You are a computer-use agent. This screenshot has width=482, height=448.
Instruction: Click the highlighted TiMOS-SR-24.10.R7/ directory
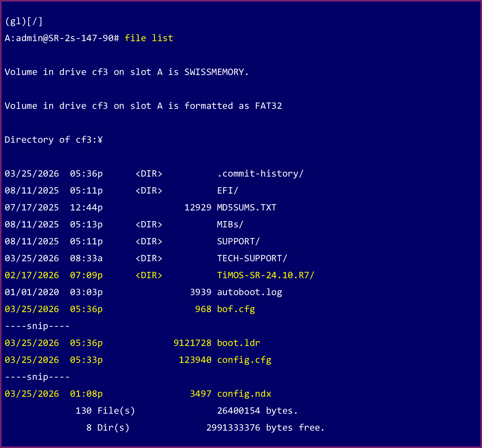(x=265, y=275)
